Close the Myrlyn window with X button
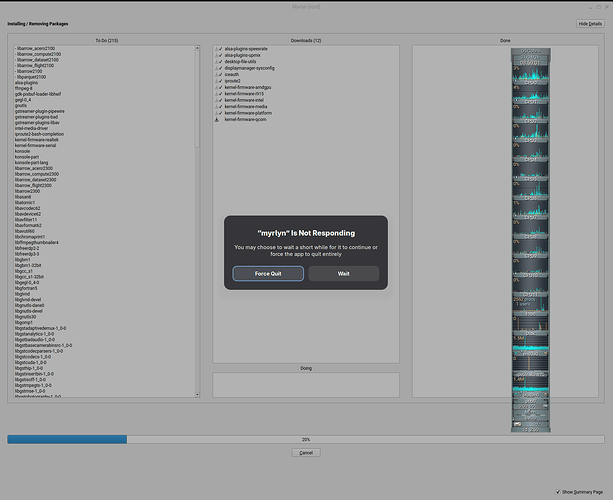613x500 pixels. (x=607, y=7)
